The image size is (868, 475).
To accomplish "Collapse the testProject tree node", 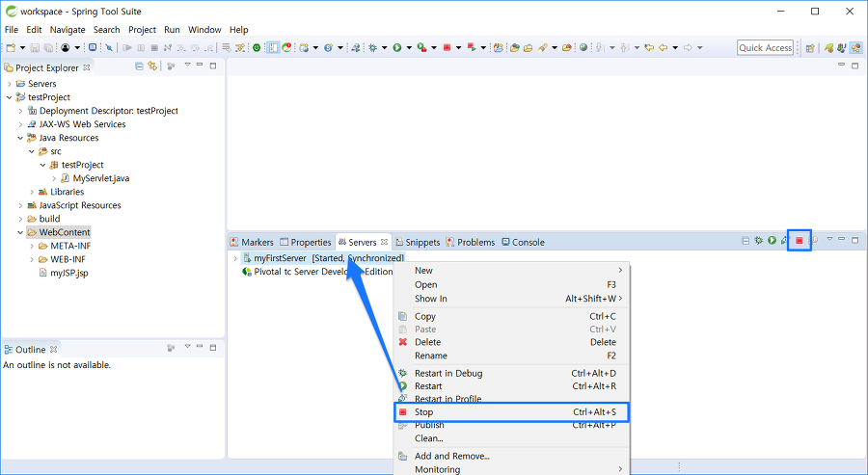I will pos(10,97).
